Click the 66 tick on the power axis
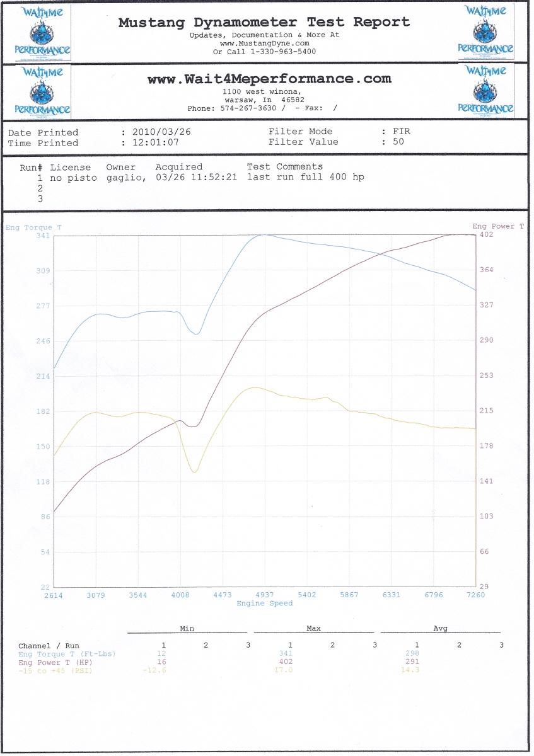The height and width of the screenshot is (756, 534). 485,552
